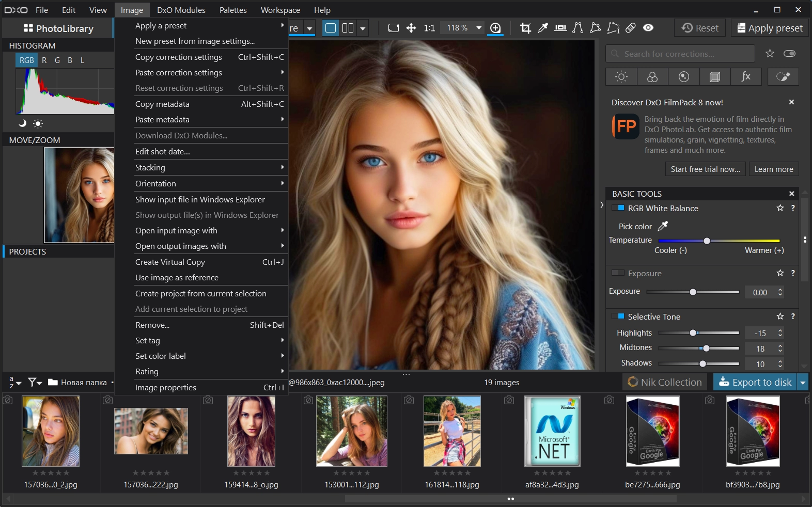This screenshot has height=507, width=812.
Task: Activate the Repair bandage tool
Action: [631, 28]
